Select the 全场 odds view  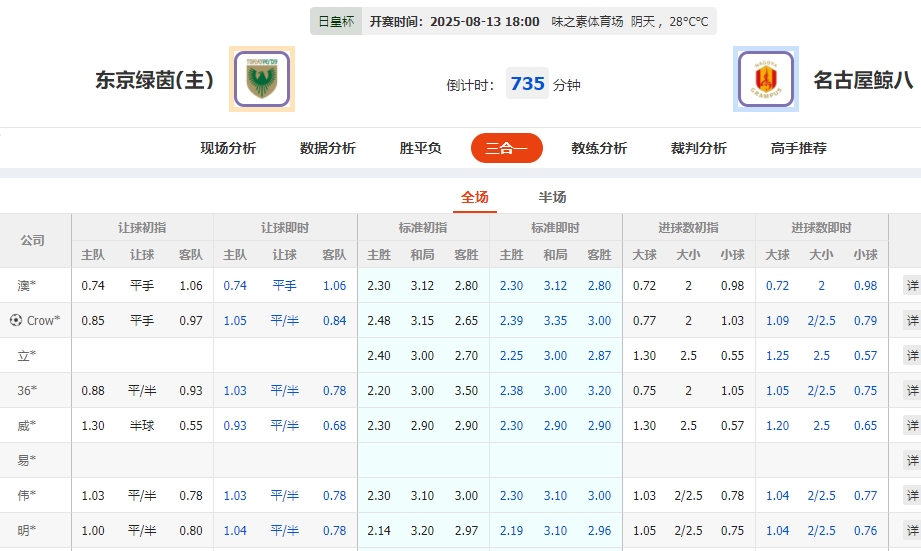474,197
